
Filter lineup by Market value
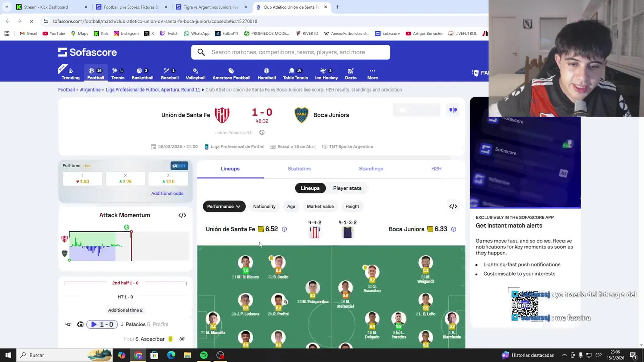tap(320, 206)
